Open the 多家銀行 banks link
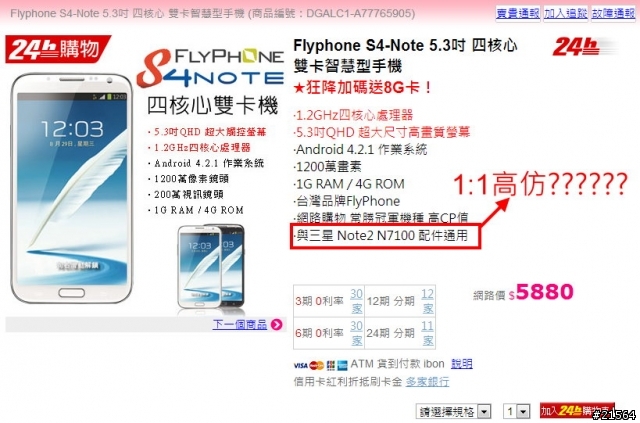This screenshot has height=423, width=640. [x=427, y=382]
